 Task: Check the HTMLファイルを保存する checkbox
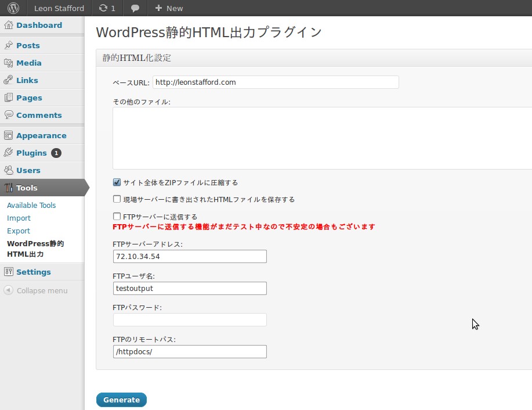coord(117,199)
